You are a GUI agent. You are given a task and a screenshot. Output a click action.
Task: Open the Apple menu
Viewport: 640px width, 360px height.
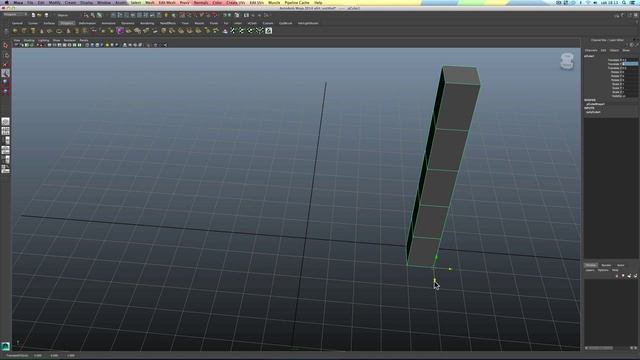(x=6, y=2)
